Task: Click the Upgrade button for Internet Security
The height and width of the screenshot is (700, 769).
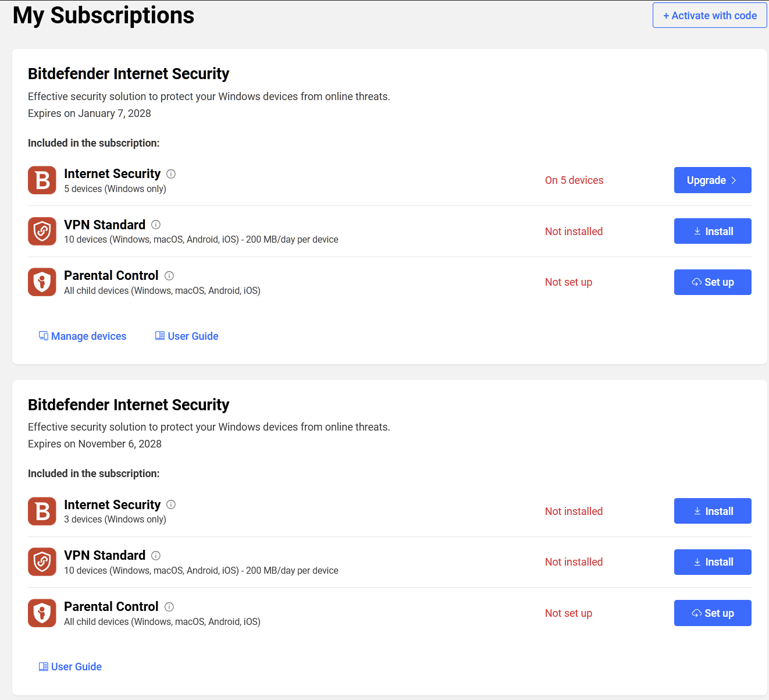Action: tap(713, 180)
